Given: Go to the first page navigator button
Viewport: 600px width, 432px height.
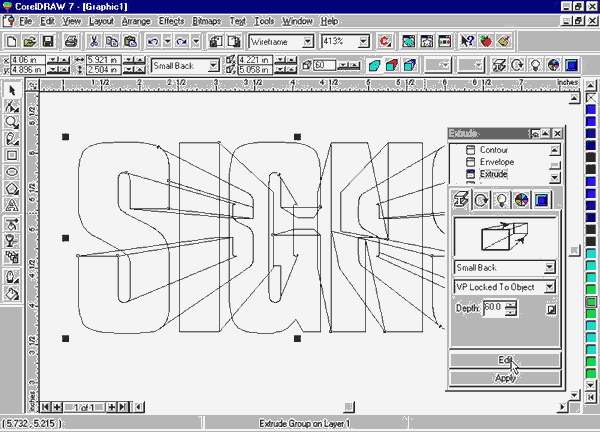Looking at the screenshot, I should pos(45,407).
